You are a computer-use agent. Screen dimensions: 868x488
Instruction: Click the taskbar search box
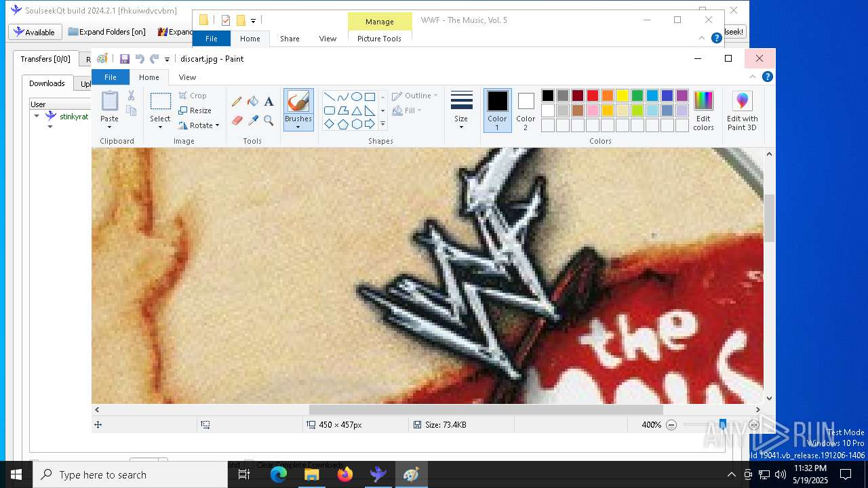(130, 474)
